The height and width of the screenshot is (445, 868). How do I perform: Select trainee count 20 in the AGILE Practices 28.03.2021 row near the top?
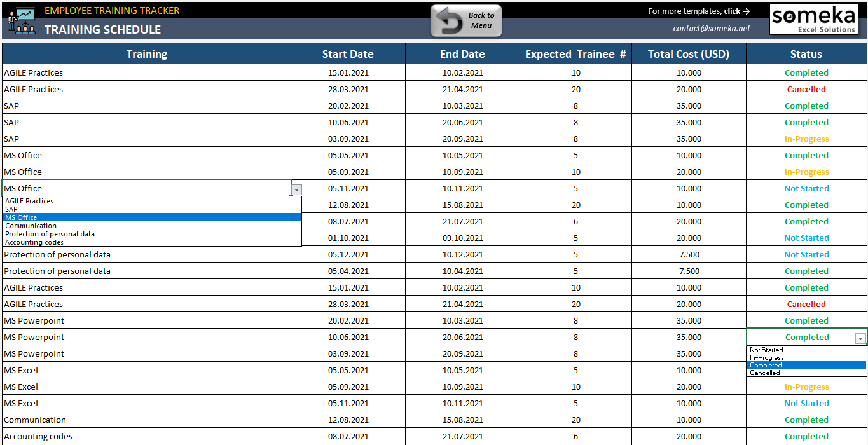click(x=575, y=89)
